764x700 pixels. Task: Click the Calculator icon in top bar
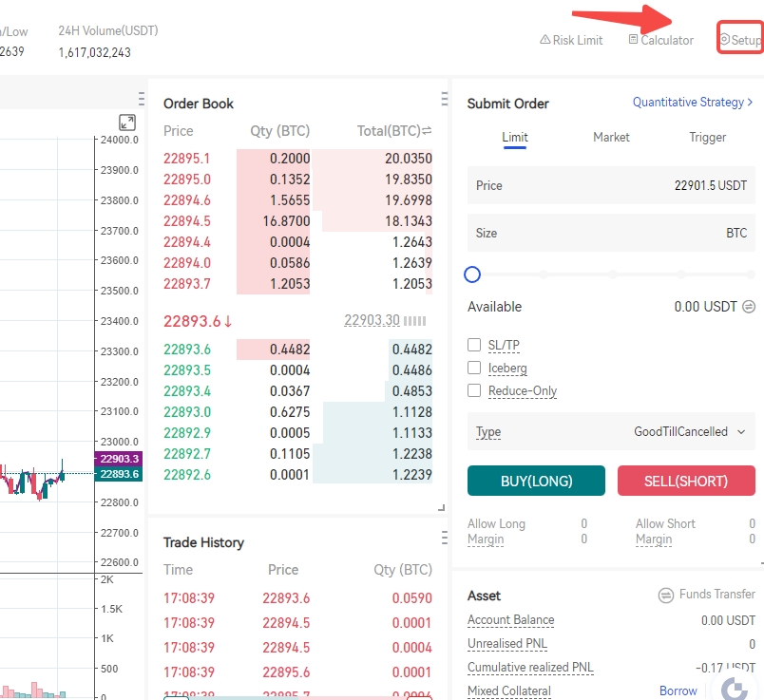point(634,40)
